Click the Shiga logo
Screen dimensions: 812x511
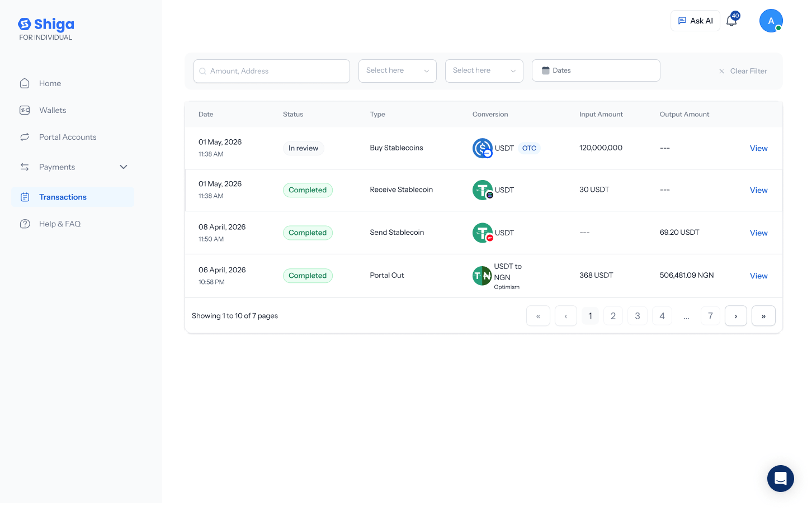46,25
